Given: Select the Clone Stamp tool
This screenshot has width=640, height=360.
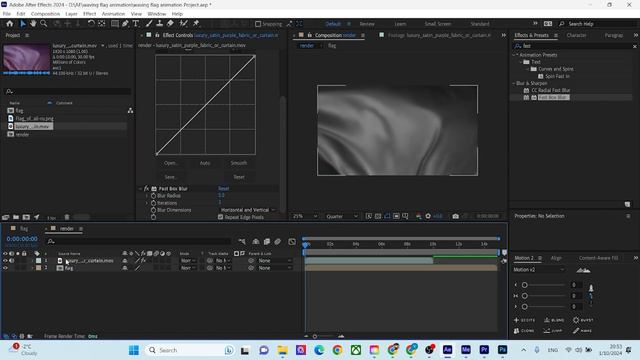Looking at the screenshot, I should tap(160, 24).
